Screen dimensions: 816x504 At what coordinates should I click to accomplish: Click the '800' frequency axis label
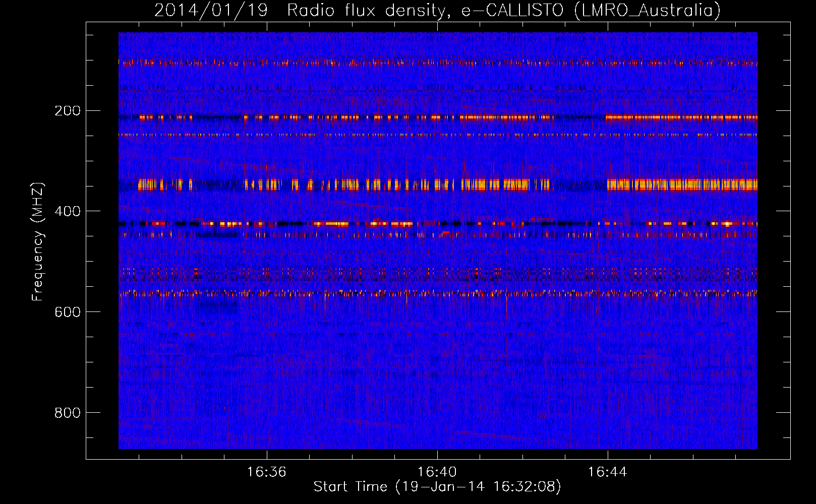click(x=68, y=413)
